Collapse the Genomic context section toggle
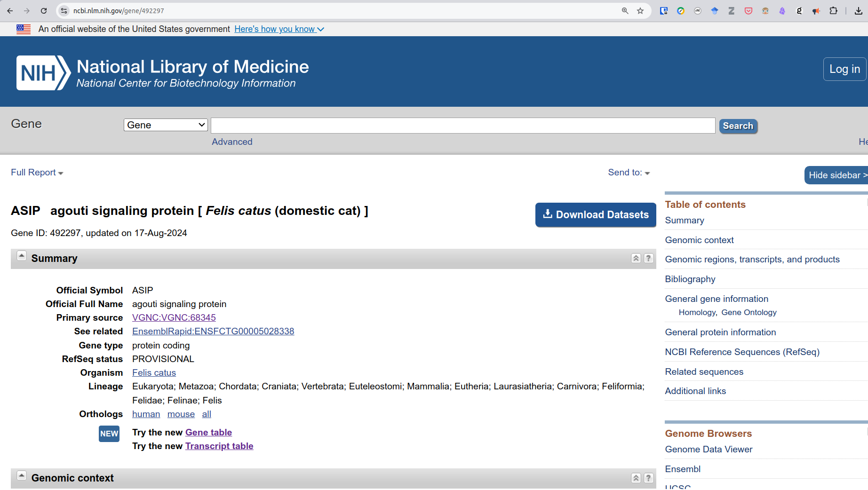868x490 pixels. (22, 475)
